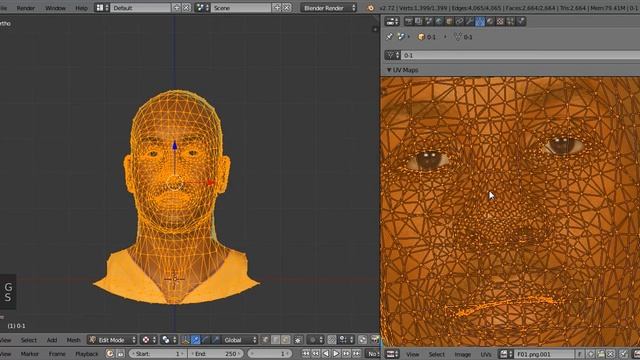Click the Blender logo in info header
The width and height of the screenshot is (640, 360).
tap(371, 8)
